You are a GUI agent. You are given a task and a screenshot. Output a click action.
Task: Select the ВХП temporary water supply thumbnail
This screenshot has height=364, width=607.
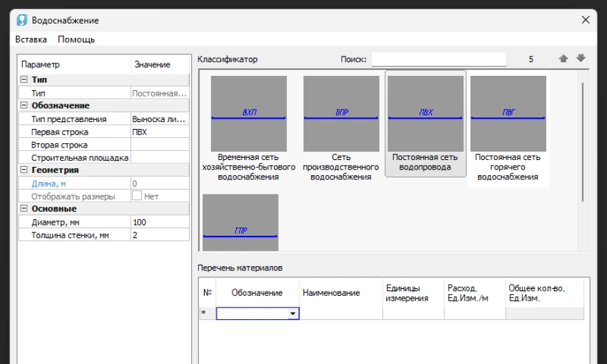pos(248,114)
